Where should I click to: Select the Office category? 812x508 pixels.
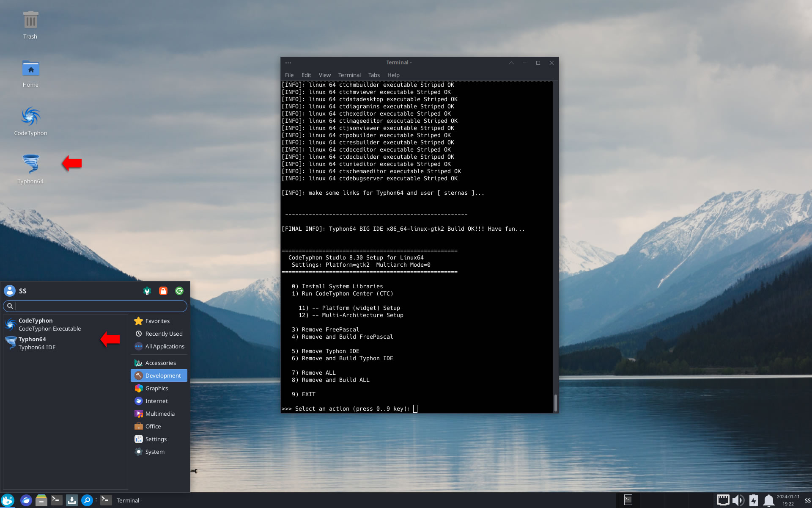(159, 426)
